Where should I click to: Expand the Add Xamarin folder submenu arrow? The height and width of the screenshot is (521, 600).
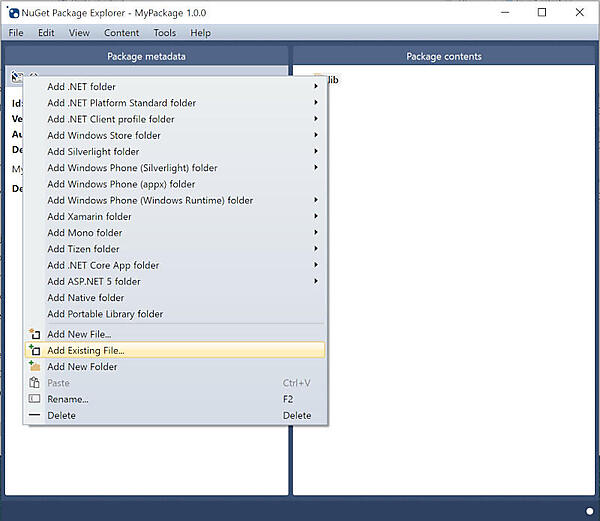(x=316, y=216)
